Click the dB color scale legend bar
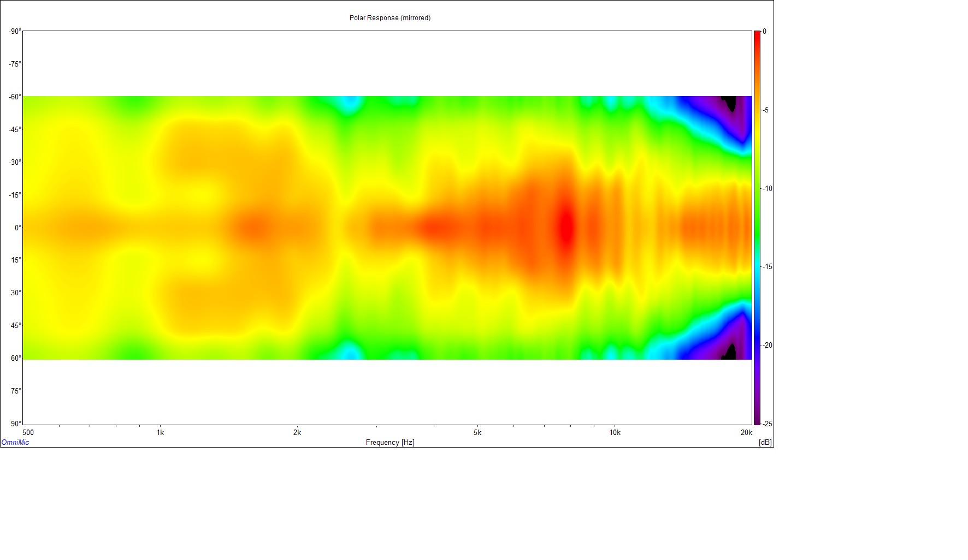Screen dimensions: 968x560 click(757, 228)
